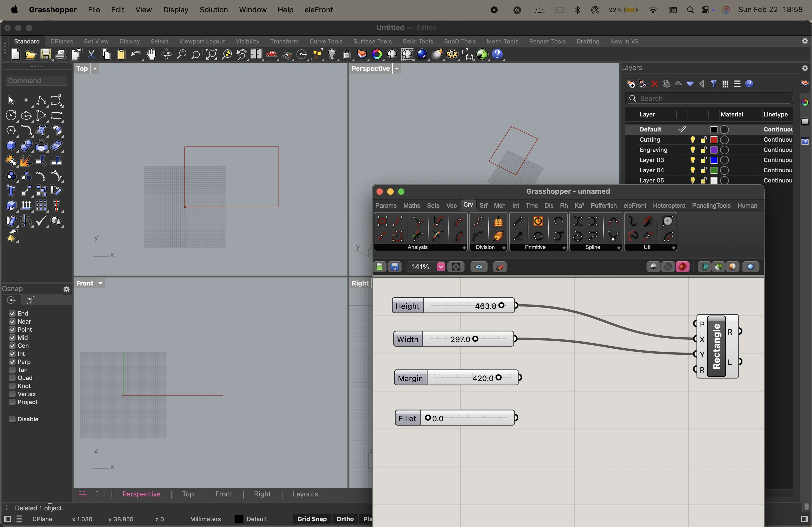Image resolution: width=812 pixels, height=527 pixels.
Task: Click the Zoom Extents icon in toolbar
Action: [x=212, y=54]
